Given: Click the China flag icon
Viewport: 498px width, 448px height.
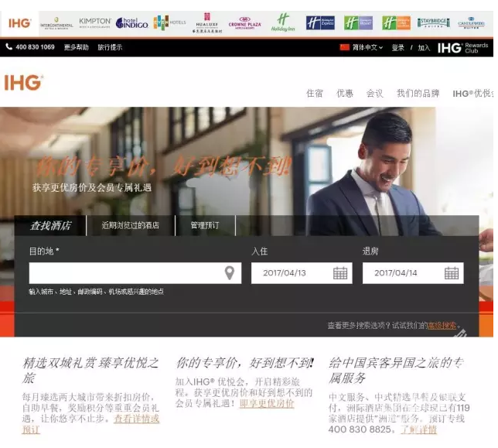Looking at the screenshot, I should tap(345, 47).
